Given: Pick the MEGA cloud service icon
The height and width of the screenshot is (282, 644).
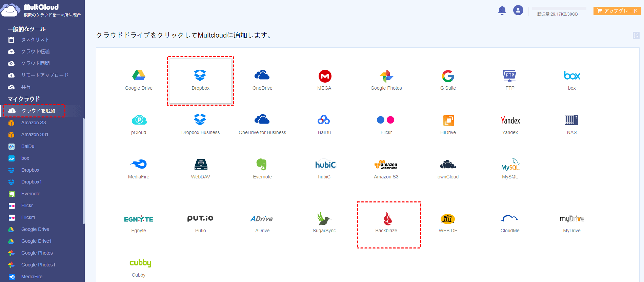Looking at the screenshot, I should pos(324,76).
